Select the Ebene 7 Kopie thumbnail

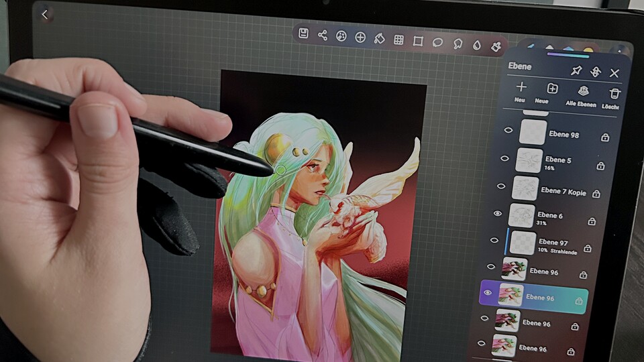point(525,188)
